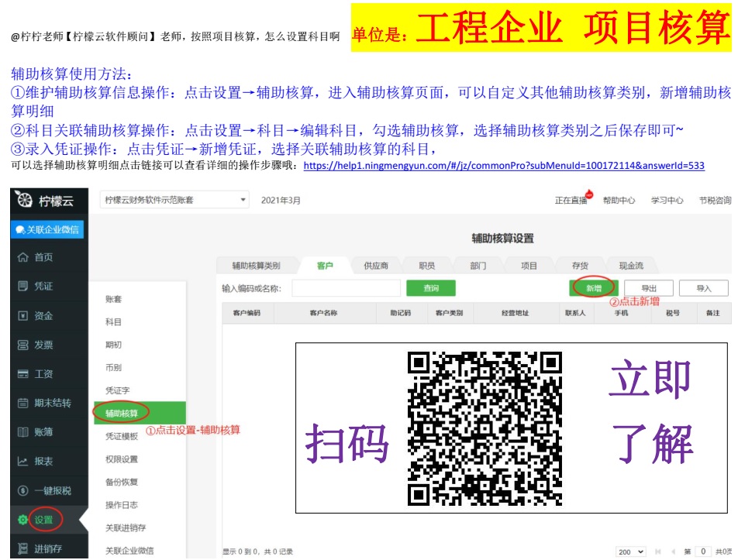Switch to the 项目 tab
This screenshot has height=560, width=738.
coord(529,266)
